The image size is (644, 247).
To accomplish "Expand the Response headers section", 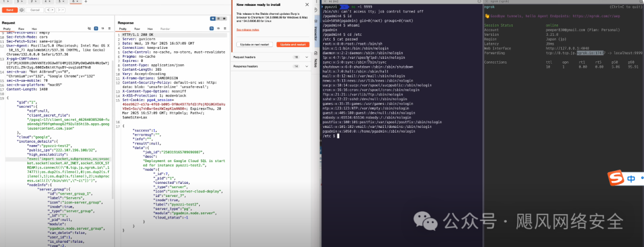I will tap(271, 66).
